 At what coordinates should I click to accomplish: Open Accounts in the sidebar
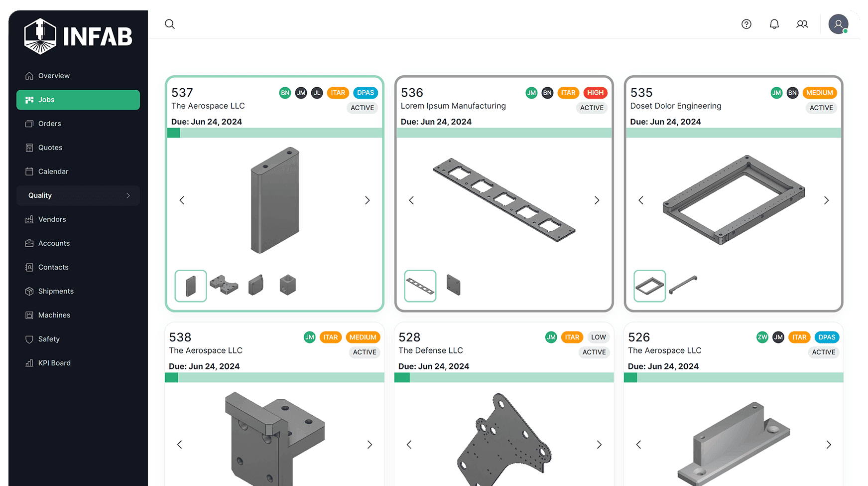[x=78, y=243]
